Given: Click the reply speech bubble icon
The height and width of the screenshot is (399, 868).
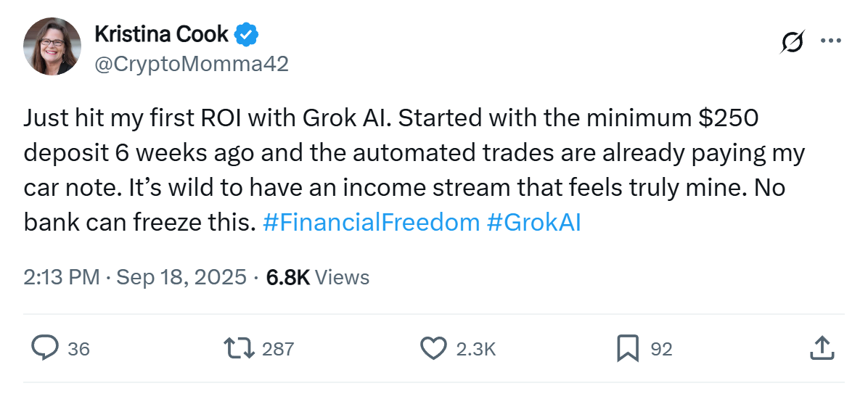Looking at the screenshot, I should pos(45,348).
